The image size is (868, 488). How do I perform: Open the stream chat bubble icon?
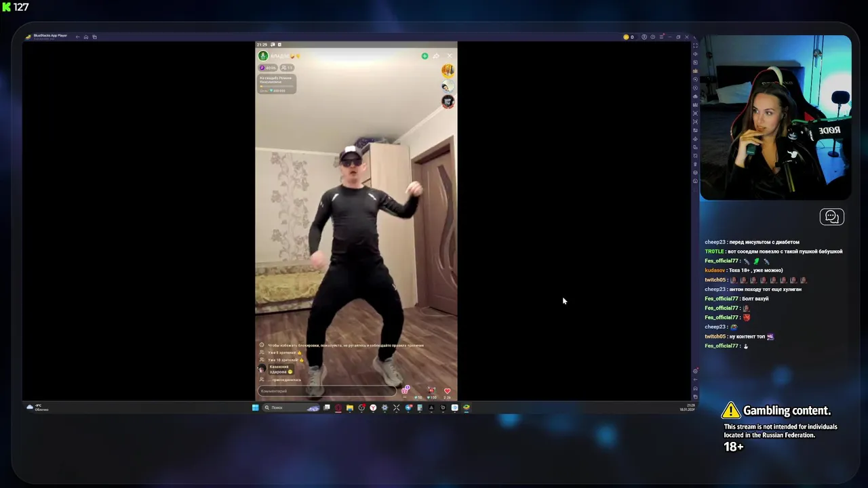click(x=832, y=217)
